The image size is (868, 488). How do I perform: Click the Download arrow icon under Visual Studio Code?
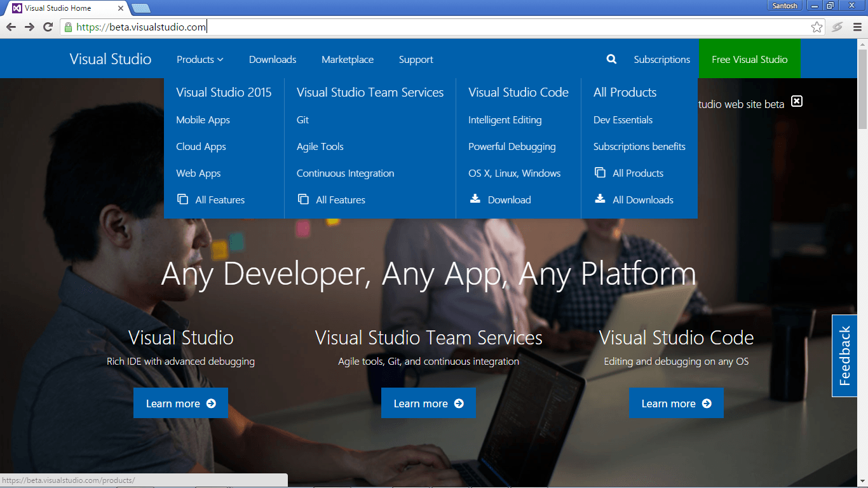(475, 199)
